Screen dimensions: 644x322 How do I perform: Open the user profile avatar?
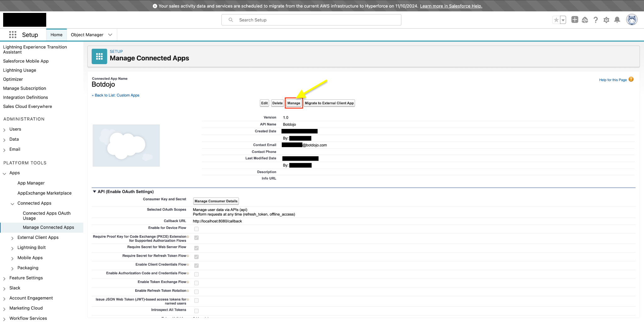tap(632, 20)
